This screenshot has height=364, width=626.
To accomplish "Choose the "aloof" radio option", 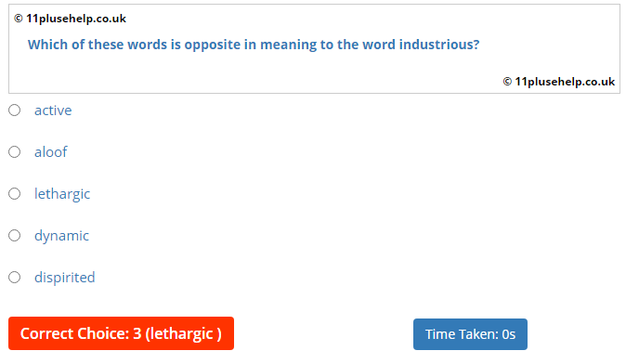I will point(14,152).
